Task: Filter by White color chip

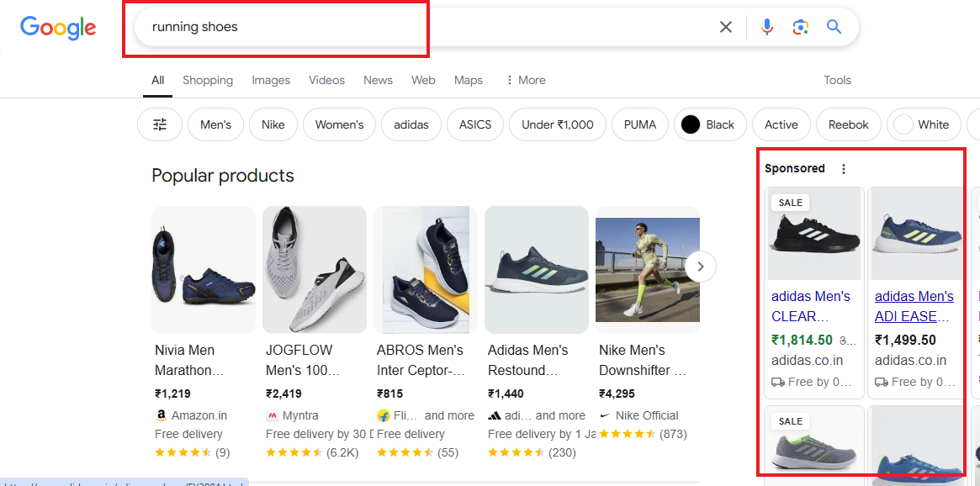Action: tap(924, 124)
